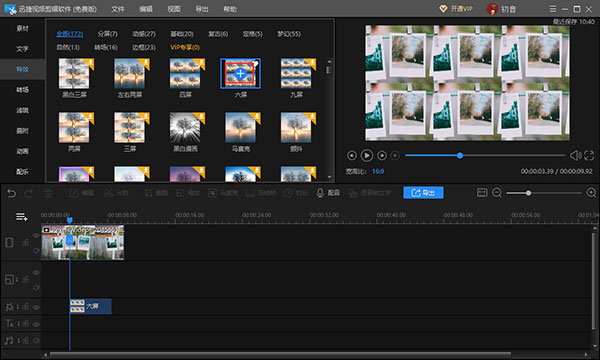Click the fit-timeline-to-window icon
Viewport: 600px width, 360px height.
click(482, 192)
